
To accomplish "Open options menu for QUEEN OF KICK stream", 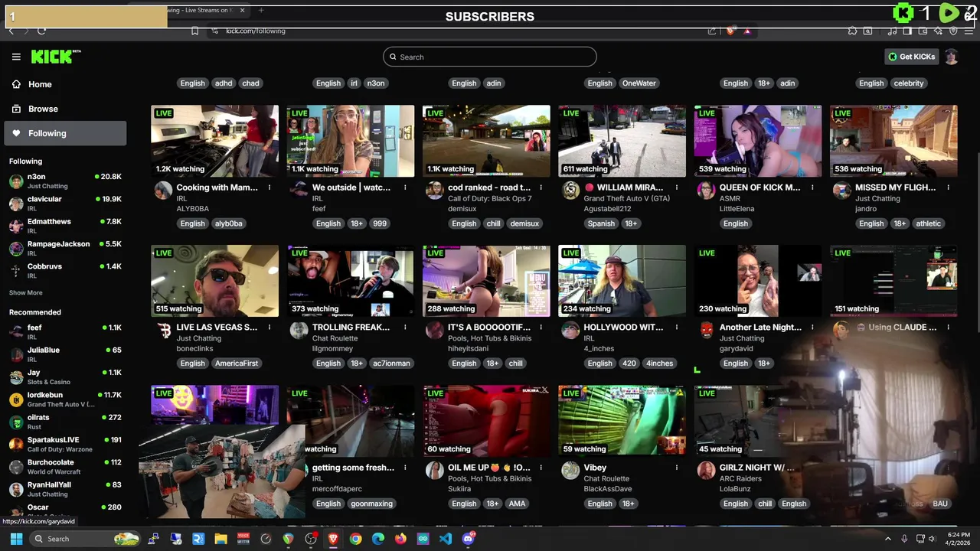I will (812, 187).
